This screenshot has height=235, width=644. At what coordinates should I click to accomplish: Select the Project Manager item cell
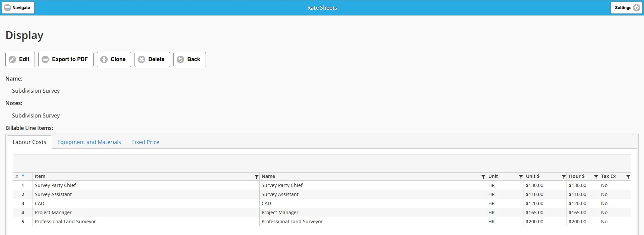tap(146, 213)
